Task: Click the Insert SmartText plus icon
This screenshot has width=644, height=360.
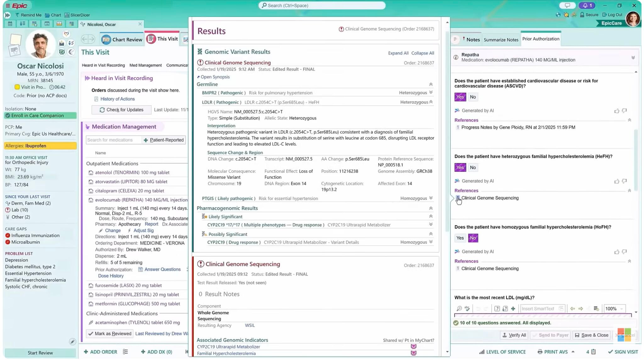Action: [513, 309]
